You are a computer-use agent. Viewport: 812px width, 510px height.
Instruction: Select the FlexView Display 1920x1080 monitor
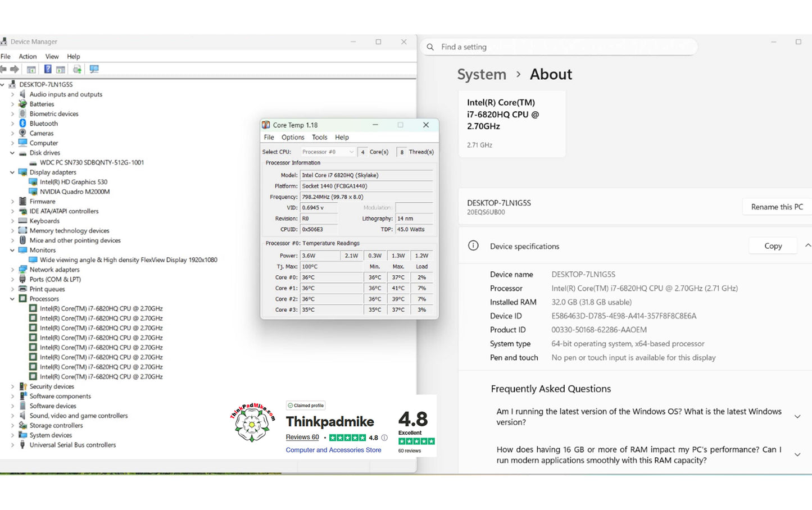[x=129, y=259]
